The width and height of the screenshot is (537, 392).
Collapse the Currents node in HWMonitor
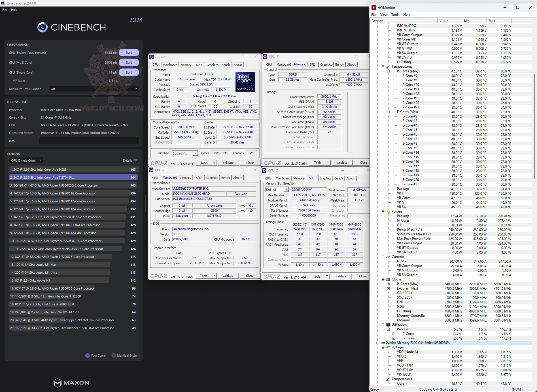(x=383, y=257)
